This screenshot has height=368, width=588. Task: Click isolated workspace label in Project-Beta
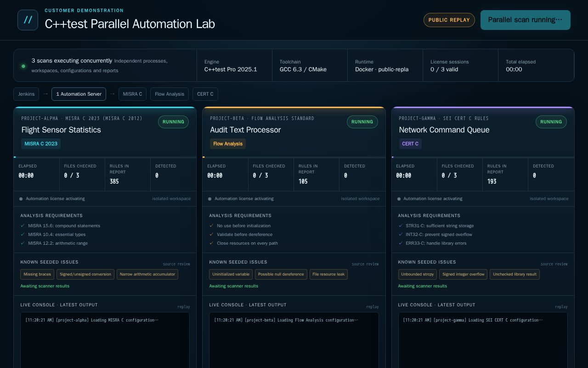point(360,199)
